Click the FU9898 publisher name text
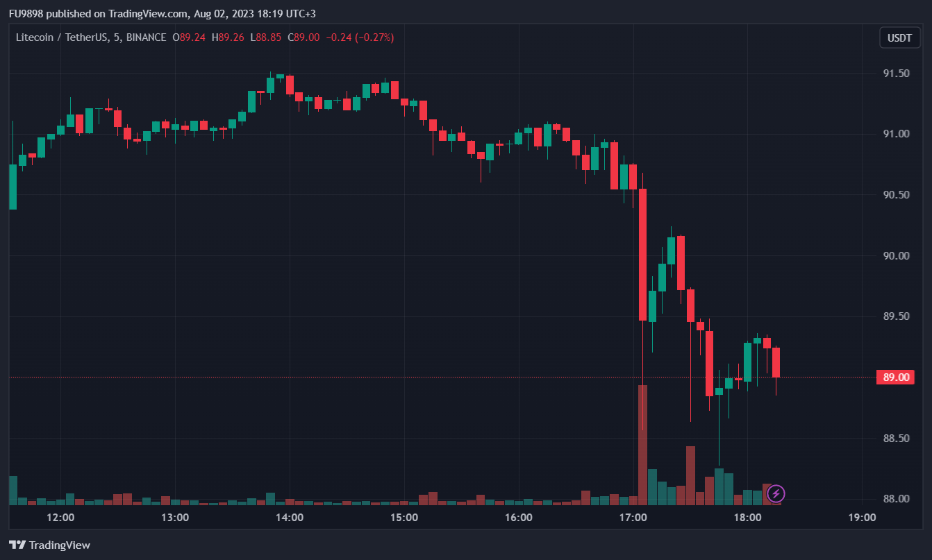932x560 pixels. point(27,14)
